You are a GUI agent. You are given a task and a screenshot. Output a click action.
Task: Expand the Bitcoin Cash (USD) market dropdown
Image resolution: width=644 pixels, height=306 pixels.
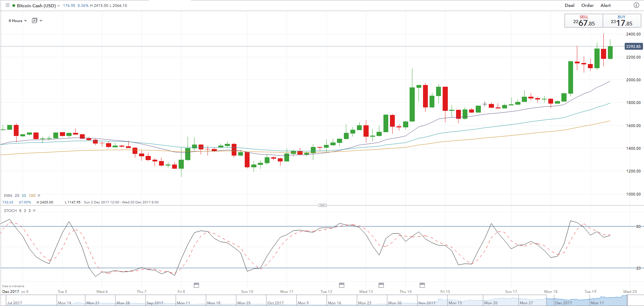59,6
